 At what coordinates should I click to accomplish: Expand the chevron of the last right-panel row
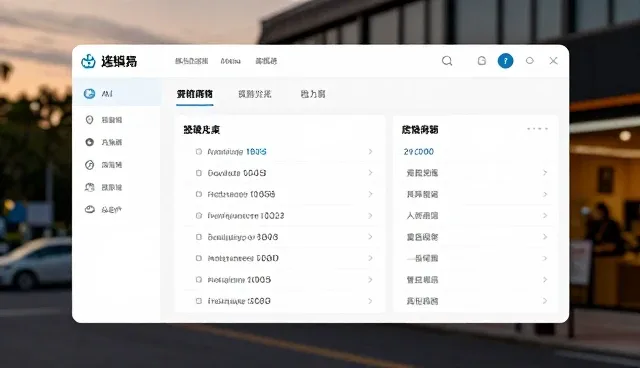coord(545,301)
